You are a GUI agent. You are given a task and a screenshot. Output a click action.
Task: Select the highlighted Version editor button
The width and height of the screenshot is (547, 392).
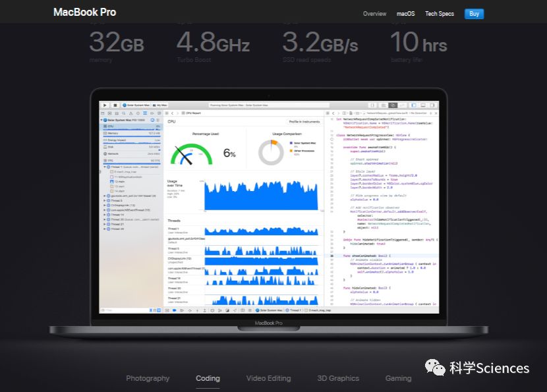pos(393,105)
